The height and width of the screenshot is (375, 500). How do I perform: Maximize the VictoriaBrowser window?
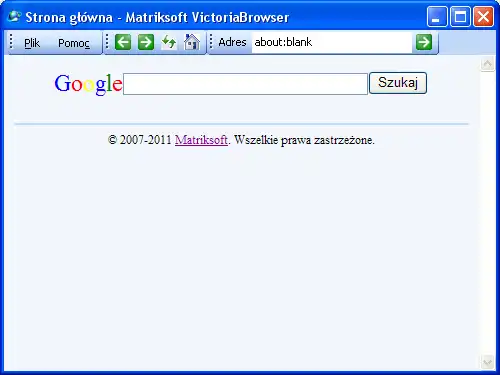(460, 16)
